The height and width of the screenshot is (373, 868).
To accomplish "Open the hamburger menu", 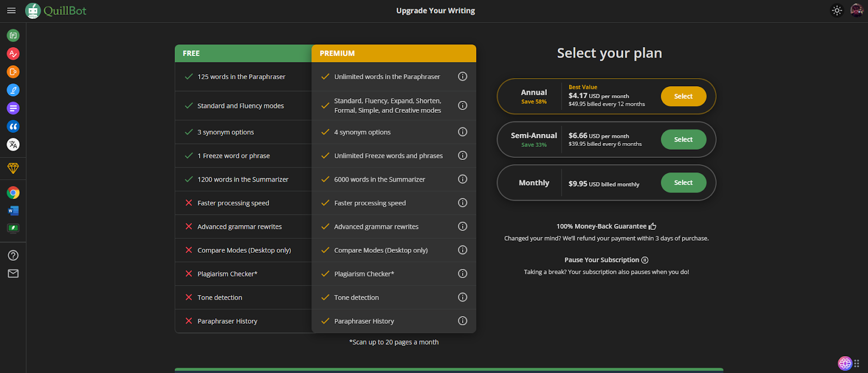I will 11,10.
